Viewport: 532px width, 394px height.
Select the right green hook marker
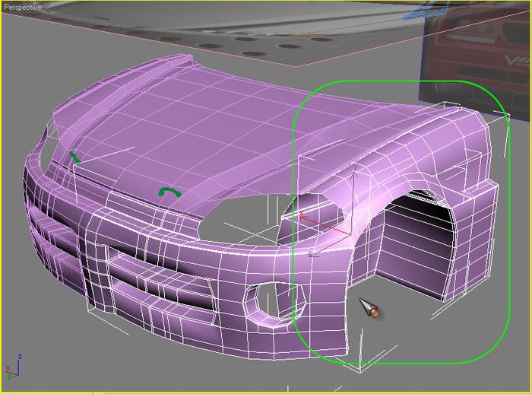(167, 192)
